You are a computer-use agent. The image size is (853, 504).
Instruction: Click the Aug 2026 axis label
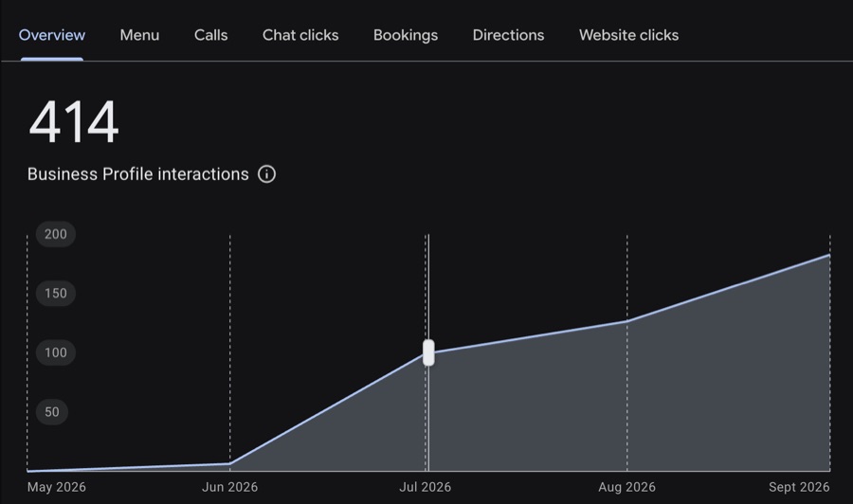626,487
